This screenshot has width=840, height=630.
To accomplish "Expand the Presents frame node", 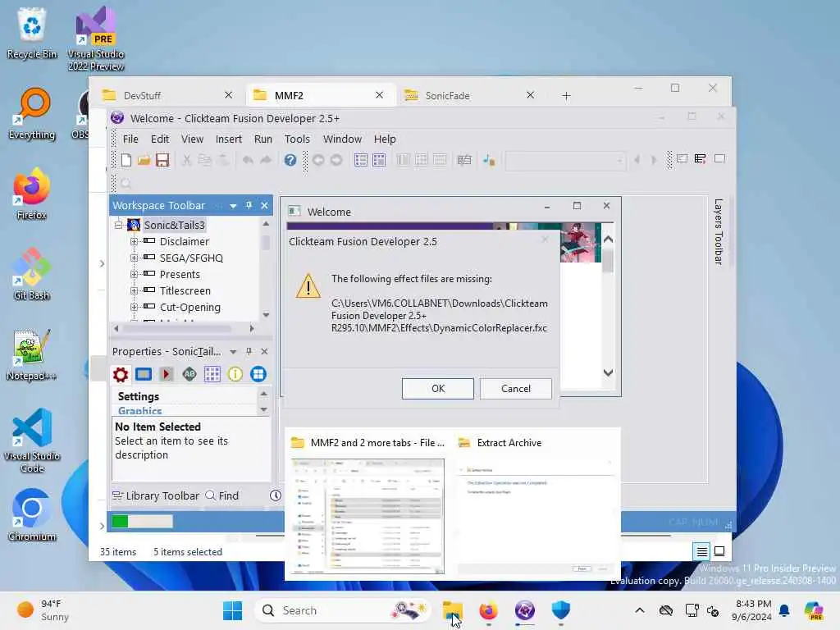I will (134, 274).
